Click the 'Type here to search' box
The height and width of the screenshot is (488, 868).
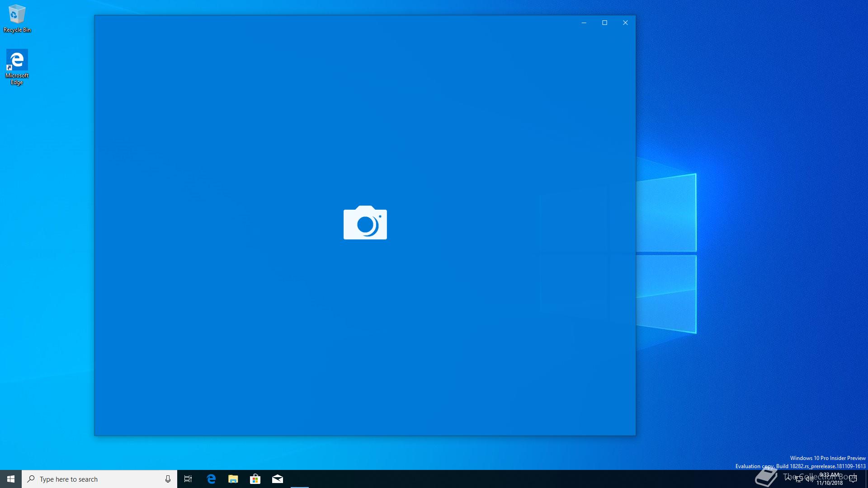click(x=99, y=479)
